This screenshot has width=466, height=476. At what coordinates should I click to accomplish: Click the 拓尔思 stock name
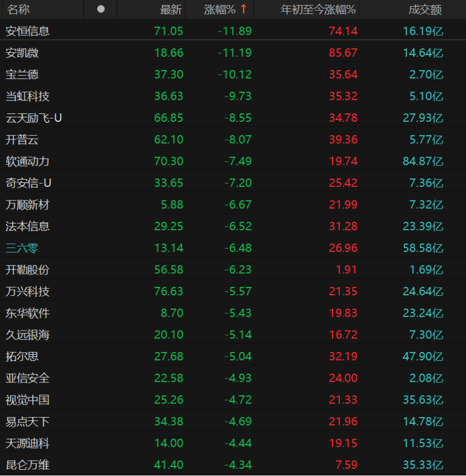coord(22,356)
